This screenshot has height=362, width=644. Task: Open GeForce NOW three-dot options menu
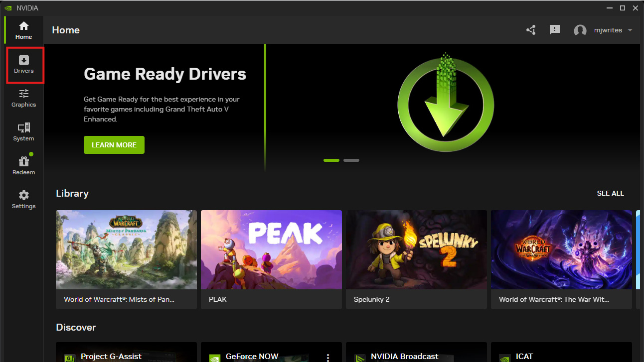[328, 357]
